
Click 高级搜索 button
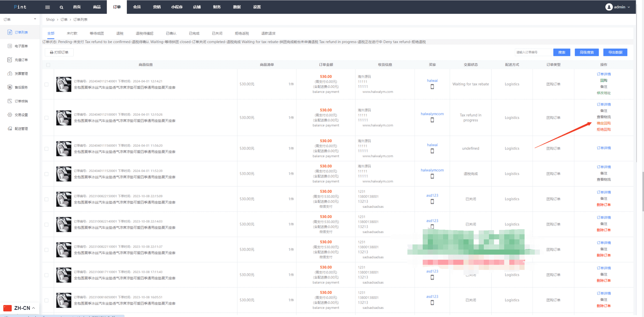tap(586, 52)
